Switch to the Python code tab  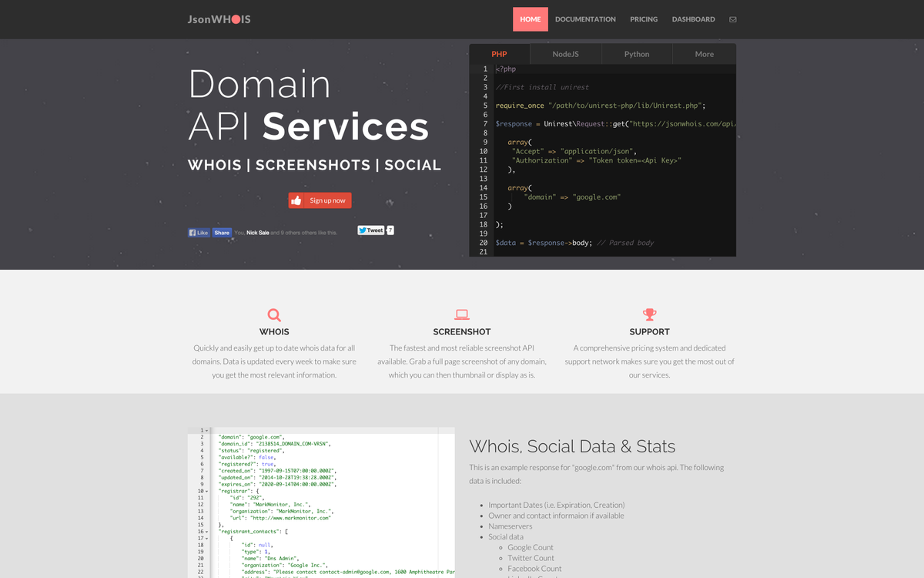click(x=637, y=54)
